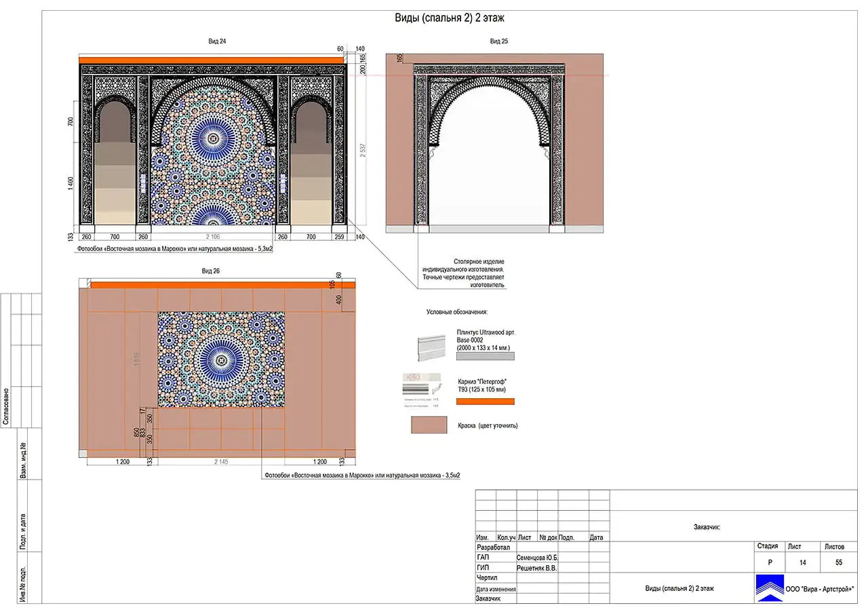868x614 pixels.
Task: Select the 850 dimension value
Action: tap(137, 431)
